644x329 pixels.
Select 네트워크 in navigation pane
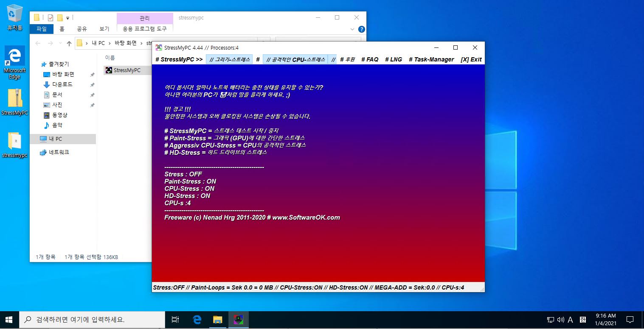(x=59, y=152)
